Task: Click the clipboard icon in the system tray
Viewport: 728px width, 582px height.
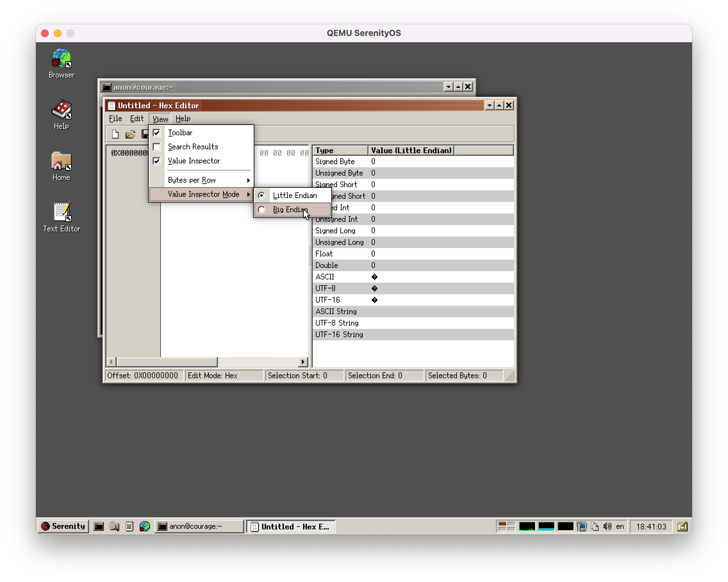Action: [x=595, y=526]
